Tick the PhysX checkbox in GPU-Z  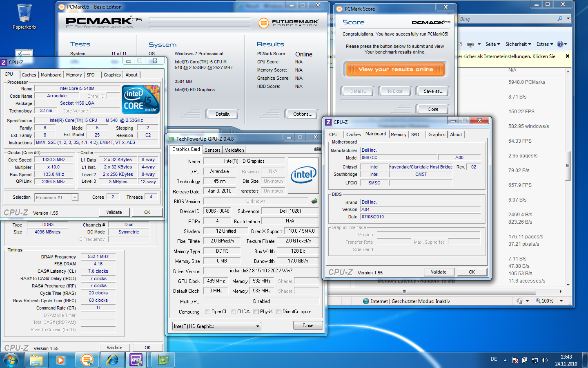click(x=256, y=312)
